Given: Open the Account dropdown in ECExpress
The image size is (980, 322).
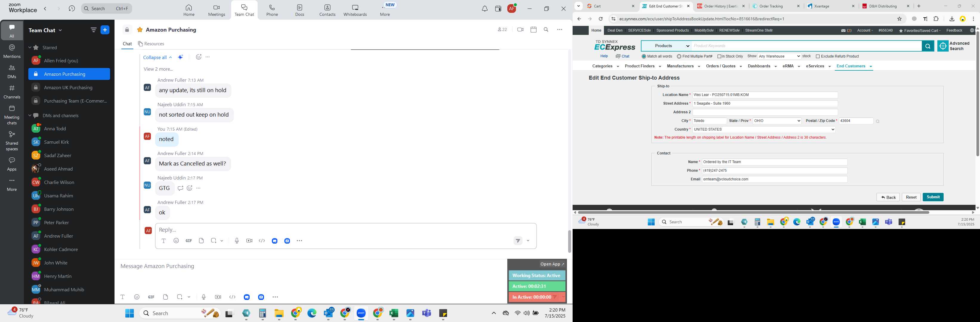Looking at the screenshot, I should pos(865,30).
